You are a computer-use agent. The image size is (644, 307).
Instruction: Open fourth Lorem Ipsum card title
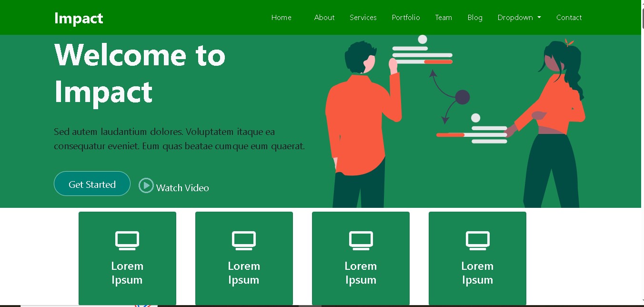[x=477, y=273]
